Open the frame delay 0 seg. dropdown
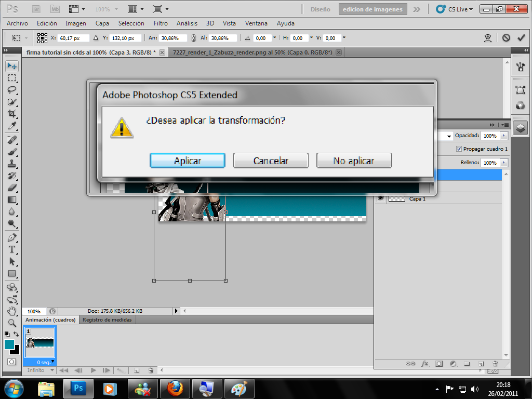Viewport: 532px width, 399px height. click(x=46, y=362)
